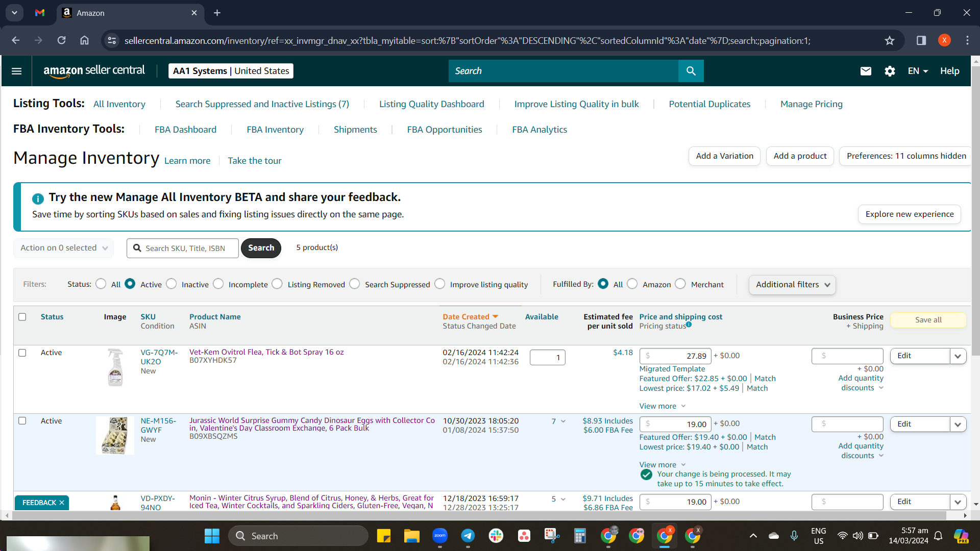Click the Add a product button
Screen dimensions: 980x551
point(800,156)
